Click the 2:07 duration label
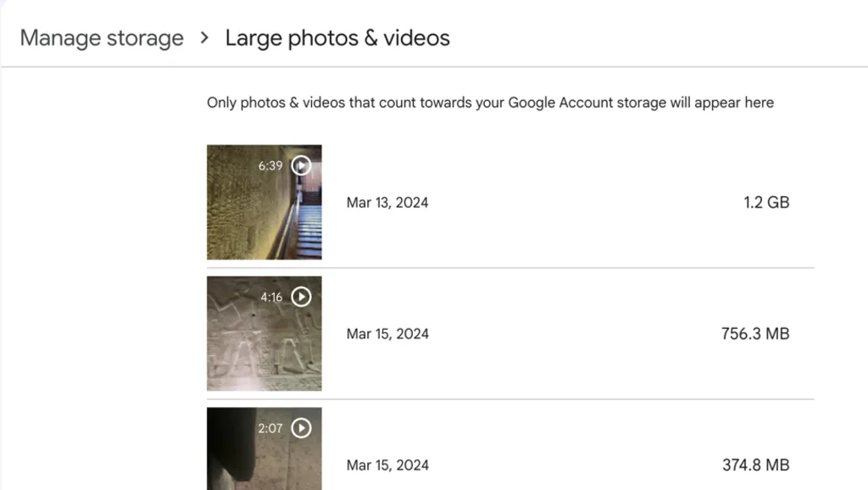868x490 pixels. [x=270, y=429]
